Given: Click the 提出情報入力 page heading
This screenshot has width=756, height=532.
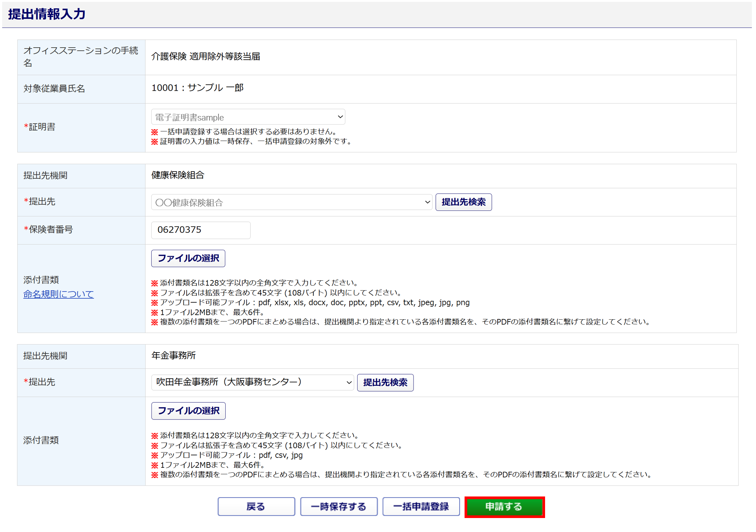Looking at the screenshot, I should click(47, 14).
